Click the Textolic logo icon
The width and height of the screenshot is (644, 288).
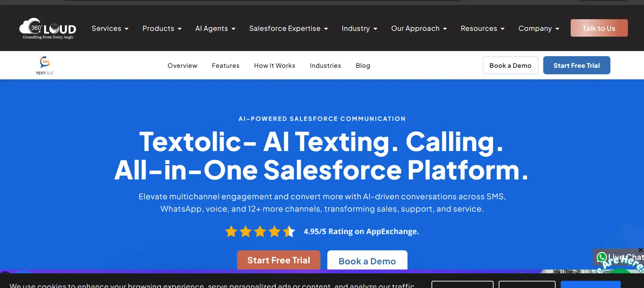45,65
